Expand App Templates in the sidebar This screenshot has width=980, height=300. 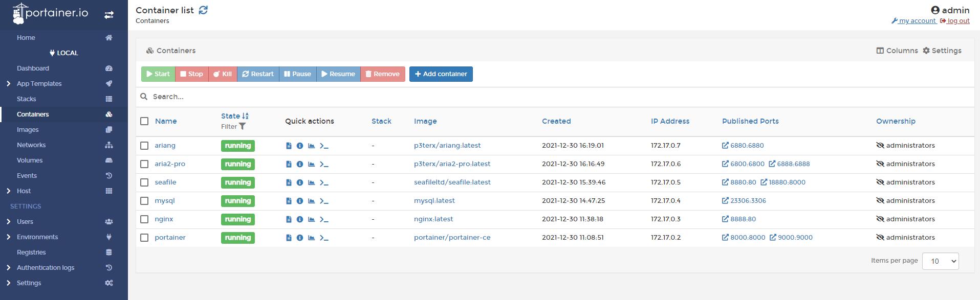pyautogui.click(x=8, y=83)
